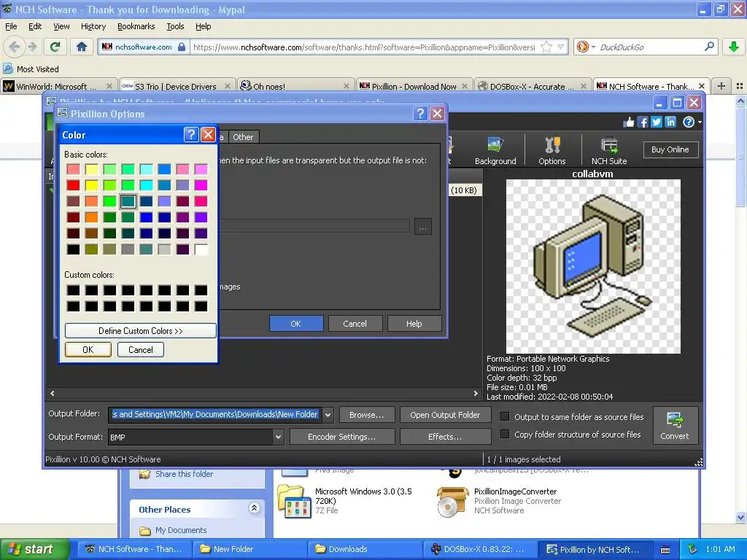Click the Browse... button for output folder

(x=367, y=415)
